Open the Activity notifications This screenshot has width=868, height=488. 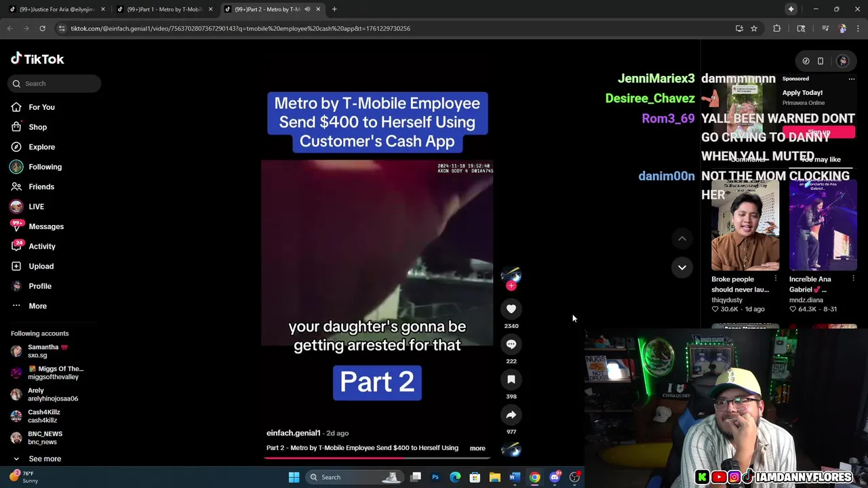point(42,246)
